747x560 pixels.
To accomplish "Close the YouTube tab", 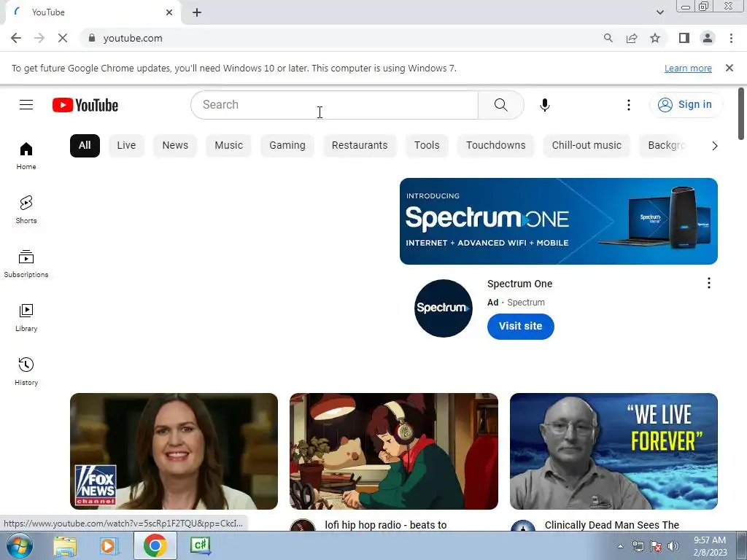I will 169,12.
